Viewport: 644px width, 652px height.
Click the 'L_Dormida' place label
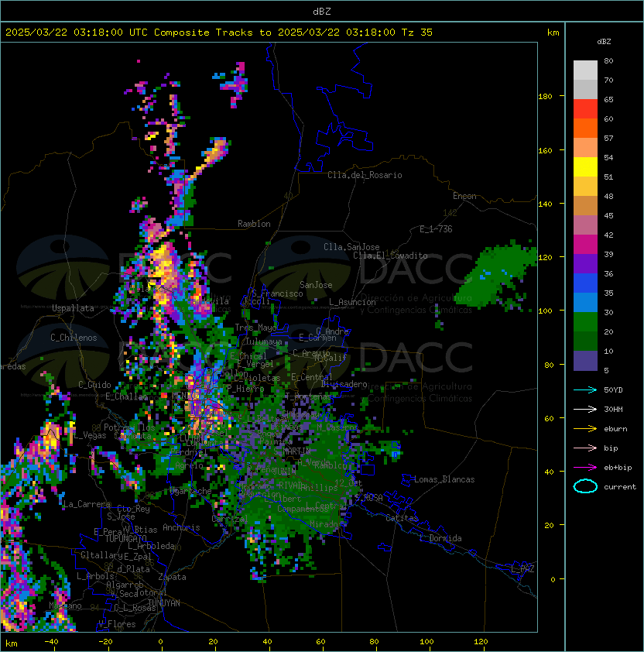[440, 538]
